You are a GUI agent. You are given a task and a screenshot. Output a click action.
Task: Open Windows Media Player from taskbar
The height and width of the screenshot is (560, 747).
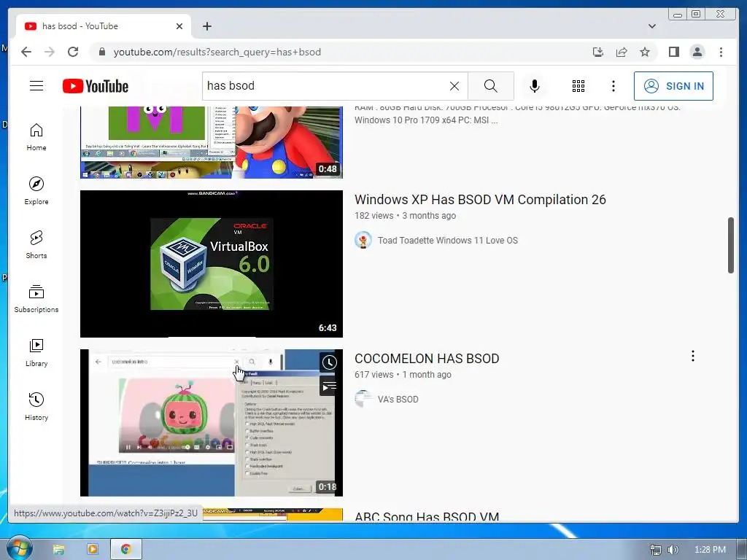coord(93,550)
